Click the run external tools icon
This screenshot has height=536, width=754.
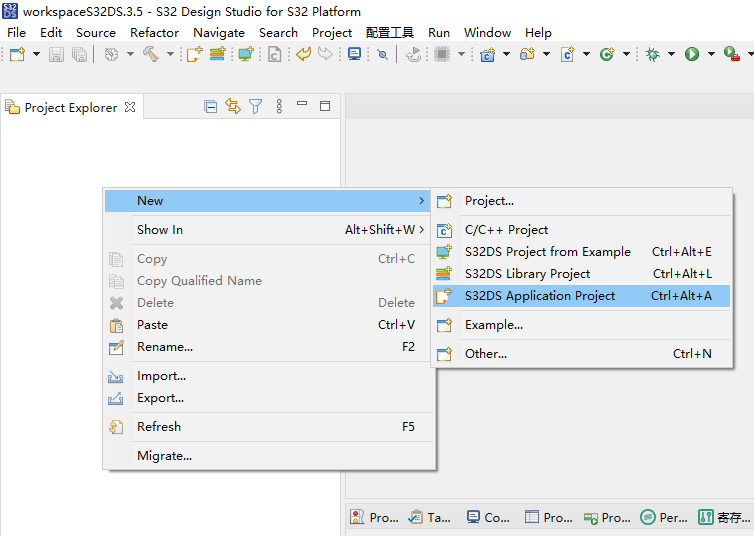coord(731,54)
